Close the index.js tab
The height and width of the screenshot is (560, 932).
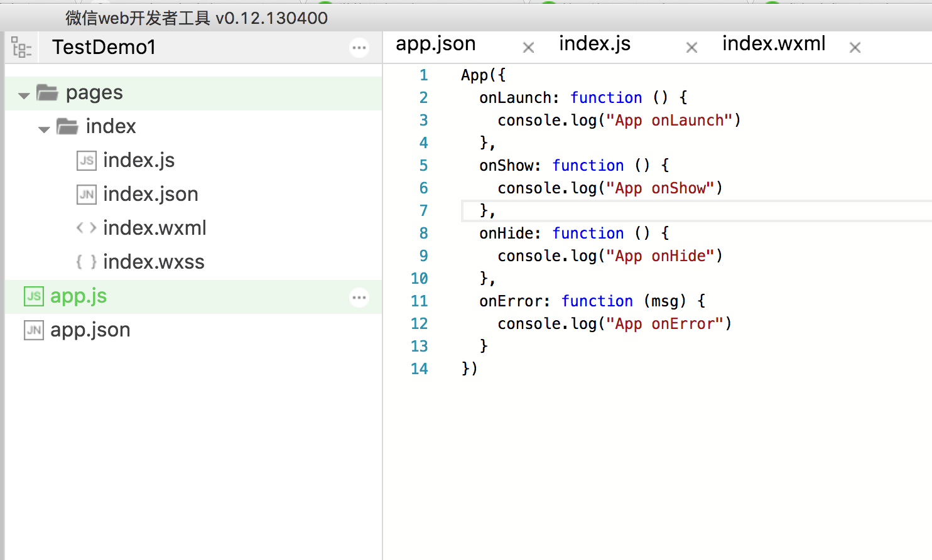coord(691,48)
